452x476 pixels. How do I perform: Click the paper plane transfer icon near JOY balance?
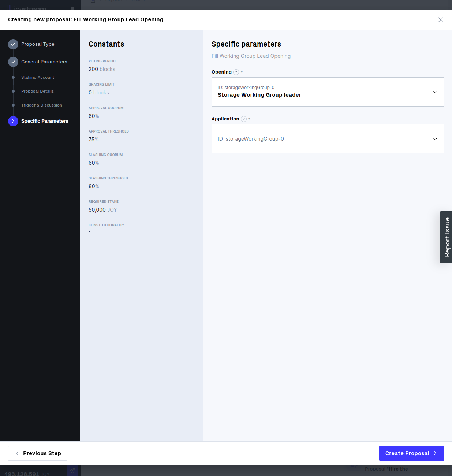[x=72, y=470]
